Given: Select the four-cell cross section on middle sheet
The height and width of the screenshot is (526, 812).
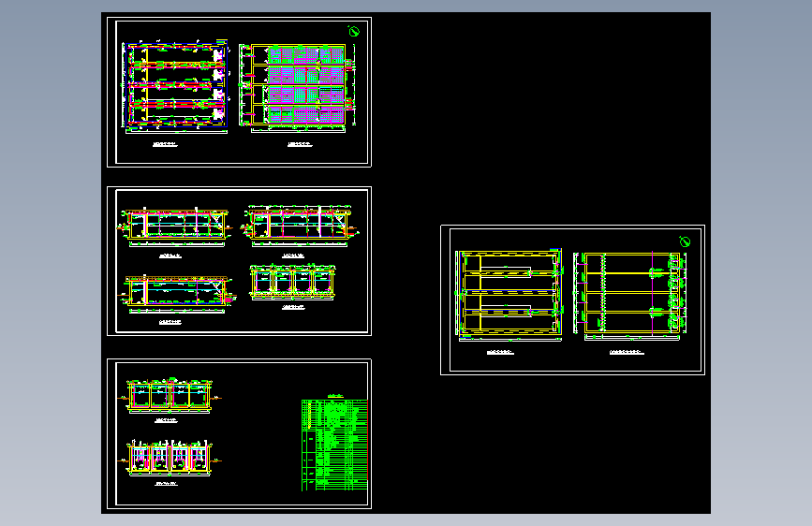Looking at the screenshot, I should coord(292,283).
